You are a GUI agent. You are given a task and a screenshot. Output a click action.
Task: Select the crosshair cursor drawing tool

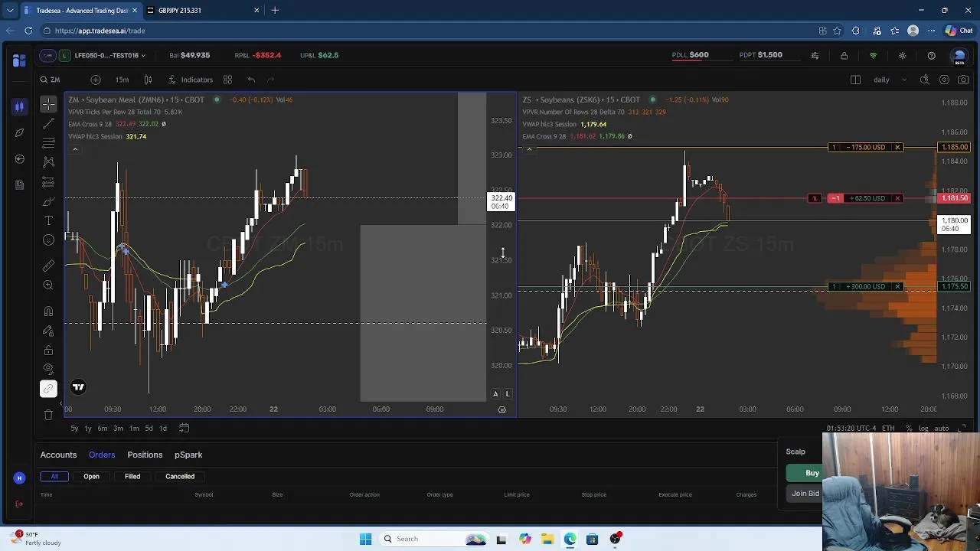pos(48,104)
